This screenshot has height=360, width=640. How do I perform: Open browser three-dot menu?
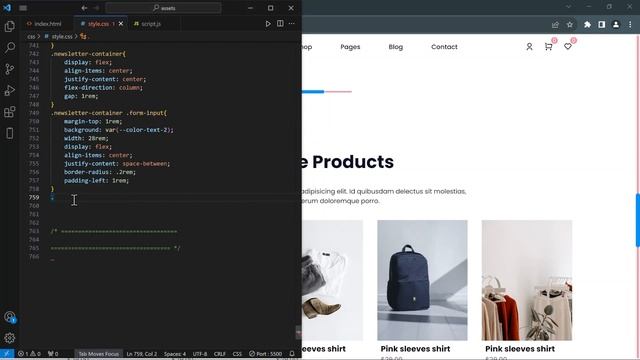tap(630, 25)
